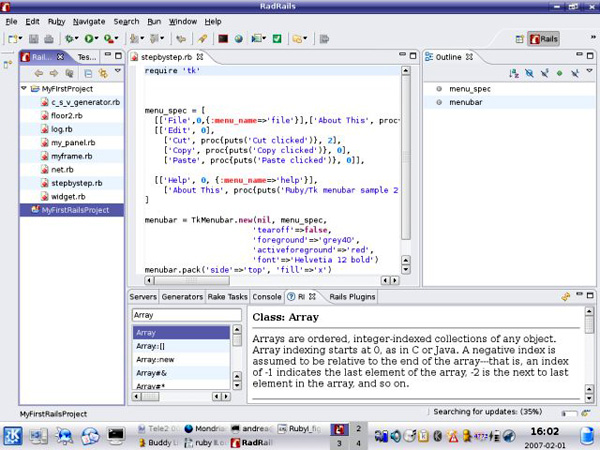This screenshot has width=600, height=450.
Task: Open the black console icon in toolbar
Action: 223,39
